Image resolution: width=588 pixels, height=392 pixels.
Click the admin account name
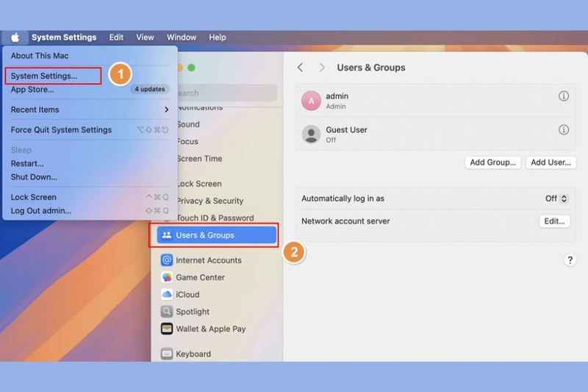(x=337, y=96)
